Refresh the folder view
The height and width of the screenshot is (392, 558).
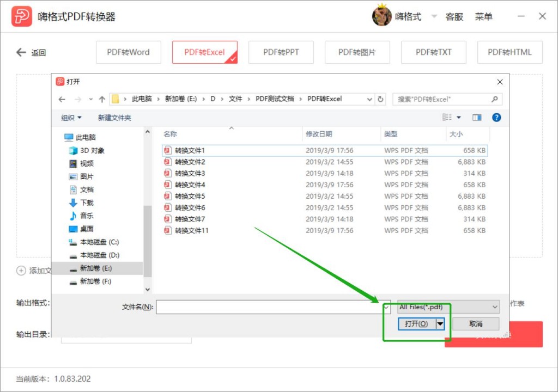[x=380, y=99]
